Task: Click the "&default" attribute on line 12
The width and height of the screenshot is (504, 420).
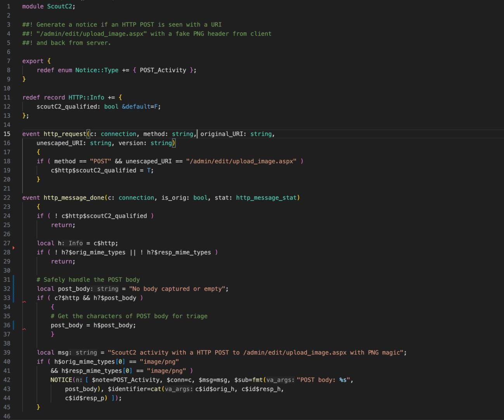Action: (x=136, y=107)
